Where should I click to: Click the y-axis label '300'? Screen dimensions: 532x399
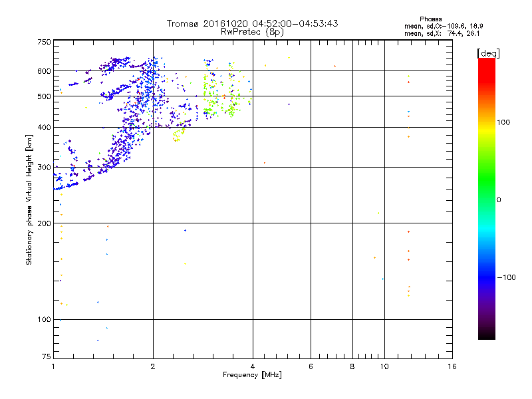(44, 167)
